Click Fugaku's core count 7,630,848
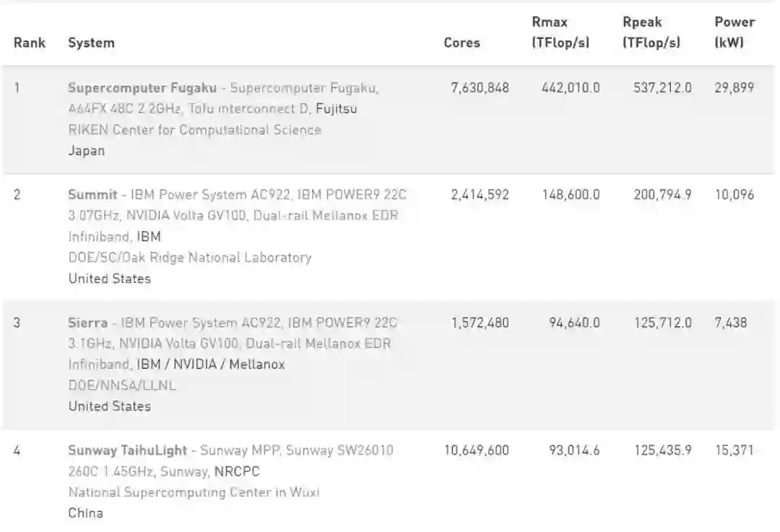 (480, 88)
